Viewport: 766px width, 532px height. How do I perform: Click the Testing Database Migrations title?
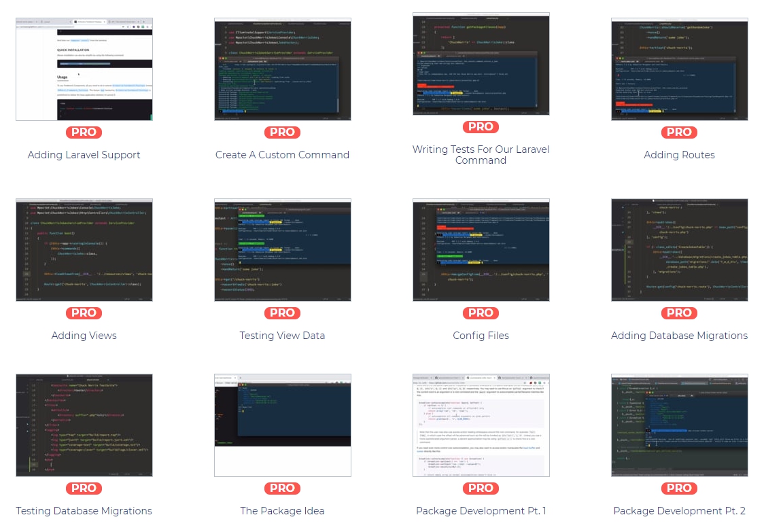coord(84,511)
